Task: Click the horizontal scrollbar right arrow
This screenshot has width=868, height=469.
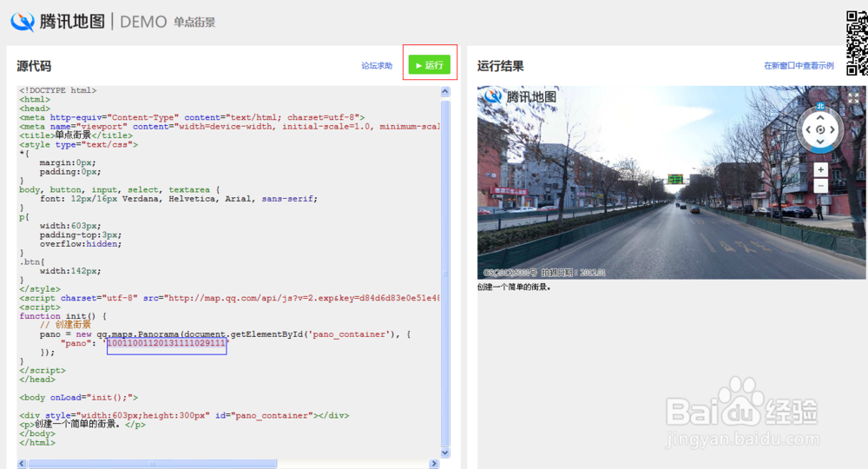Action: pos(435,464)
